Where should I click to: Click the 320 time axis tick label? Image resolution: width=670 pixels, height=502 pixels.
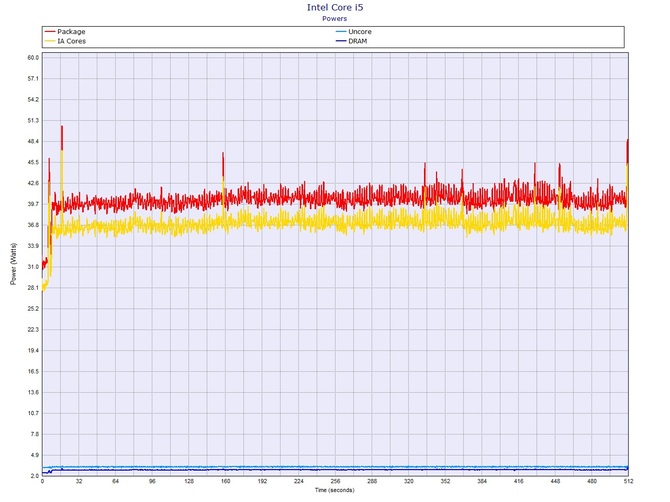(408, 481)
